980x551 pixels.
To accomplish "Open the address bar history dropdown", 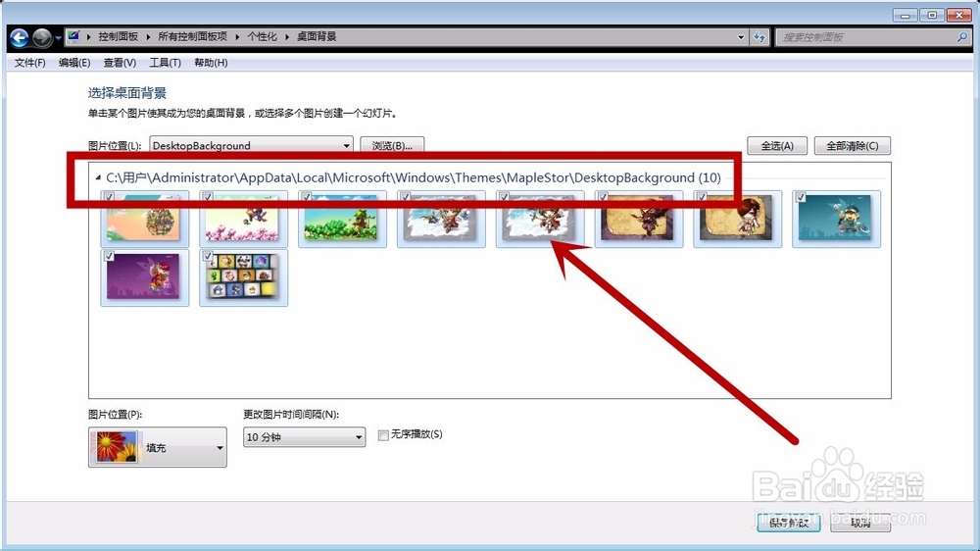I will tap(741, 37).
